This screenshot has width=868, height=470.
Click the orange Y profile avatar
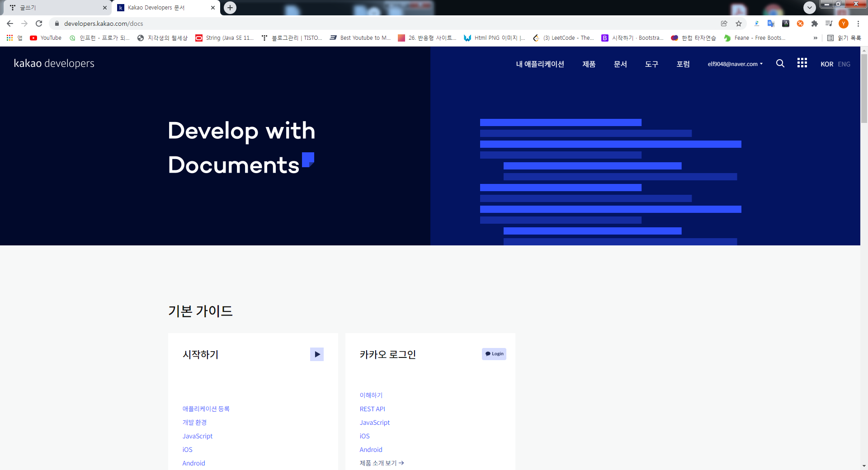point(844,23)
